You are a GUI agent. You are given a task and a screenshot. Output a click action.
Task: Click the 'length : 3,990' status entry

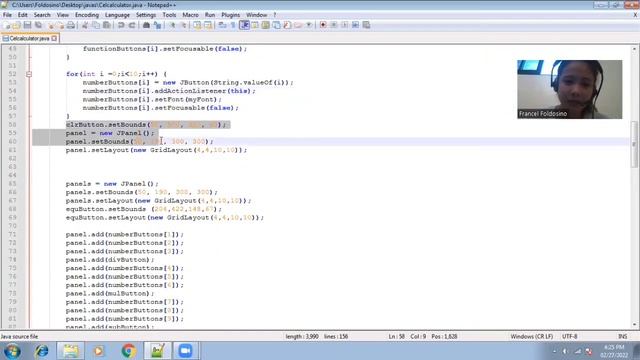(x=302, y=337)
